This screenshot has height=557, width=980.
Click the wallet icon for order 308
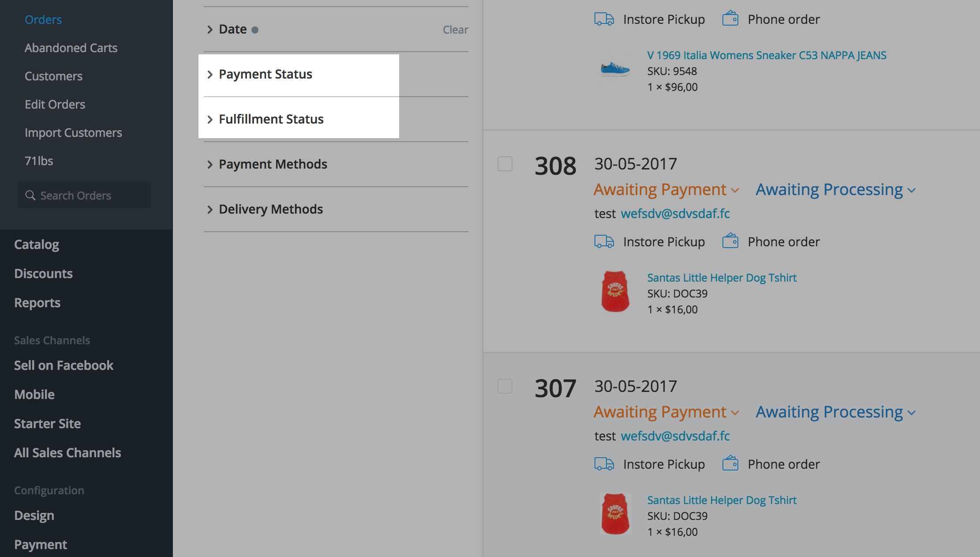[x=730, y=241]
